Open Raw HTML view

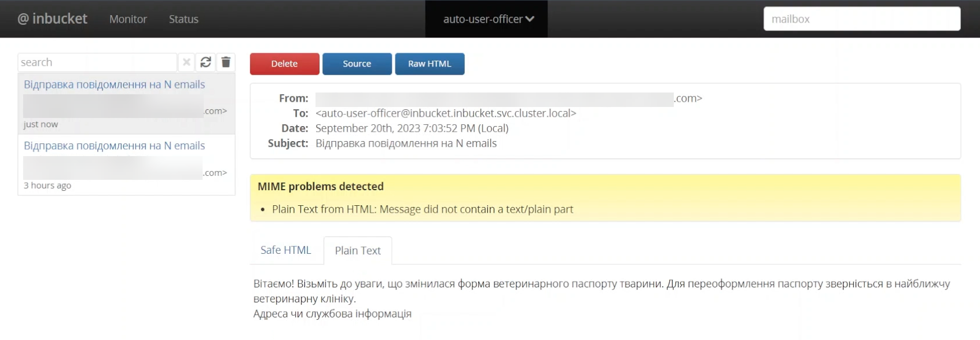[x=430, y=64]
